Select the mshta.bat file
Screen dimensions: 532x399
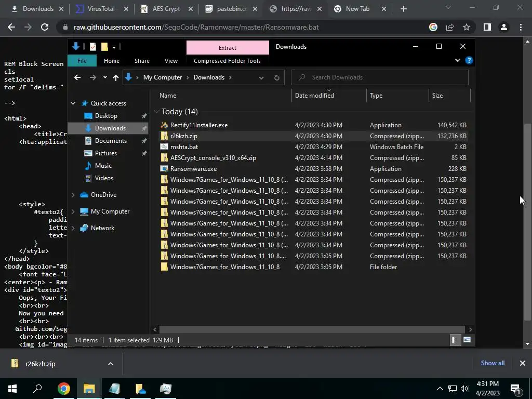[x=184, y=147]
